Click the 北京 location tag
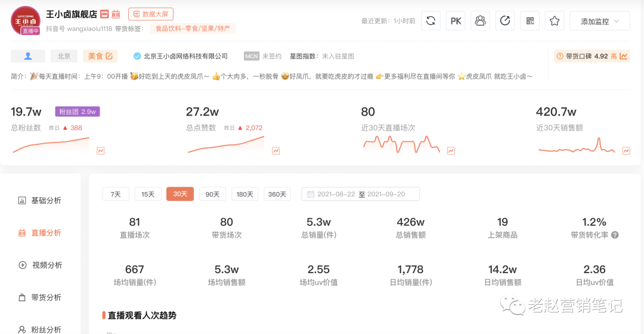This screenshot has height=334, width=644. [x=64, y=56]
